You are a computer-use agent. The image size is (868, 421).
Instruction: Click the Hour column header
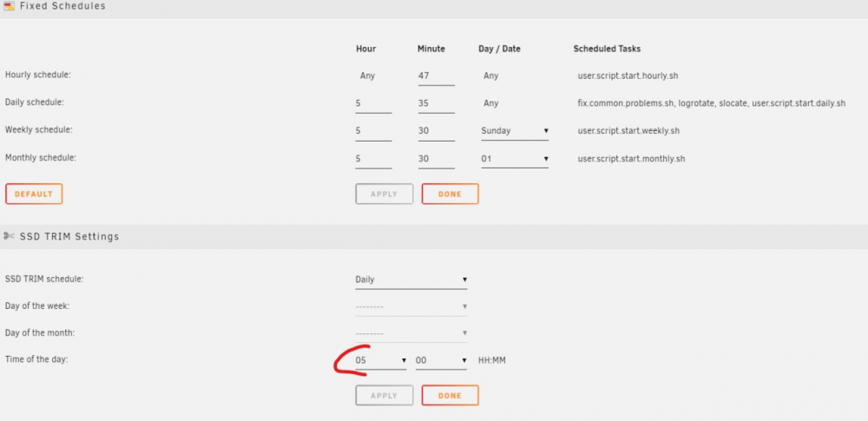(366, 49)
